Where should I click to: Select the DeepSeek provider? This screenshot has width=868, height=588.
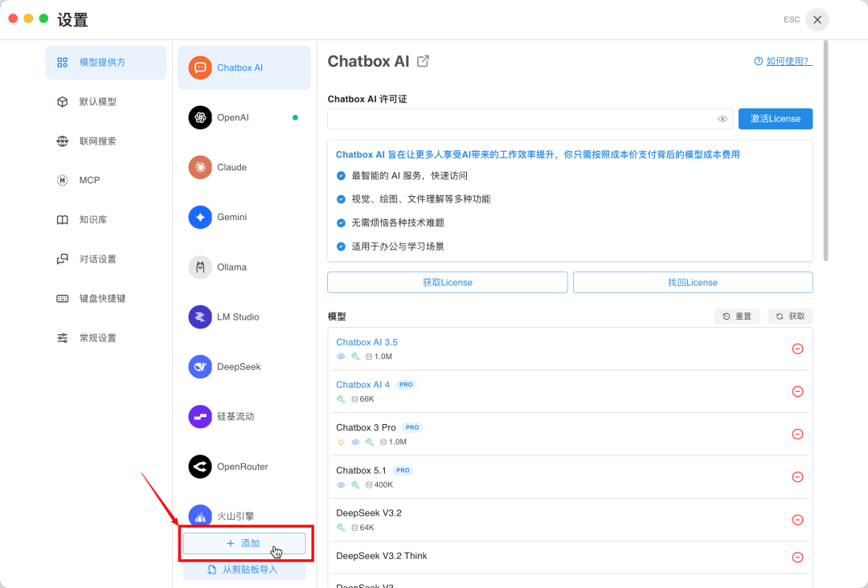pyautogui.click(x=244, y=367)
